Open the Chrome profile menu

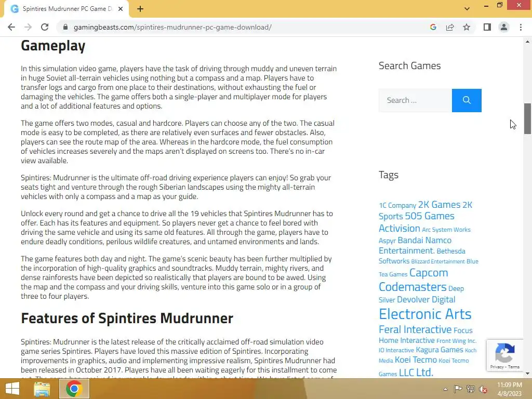pos(504,27)
